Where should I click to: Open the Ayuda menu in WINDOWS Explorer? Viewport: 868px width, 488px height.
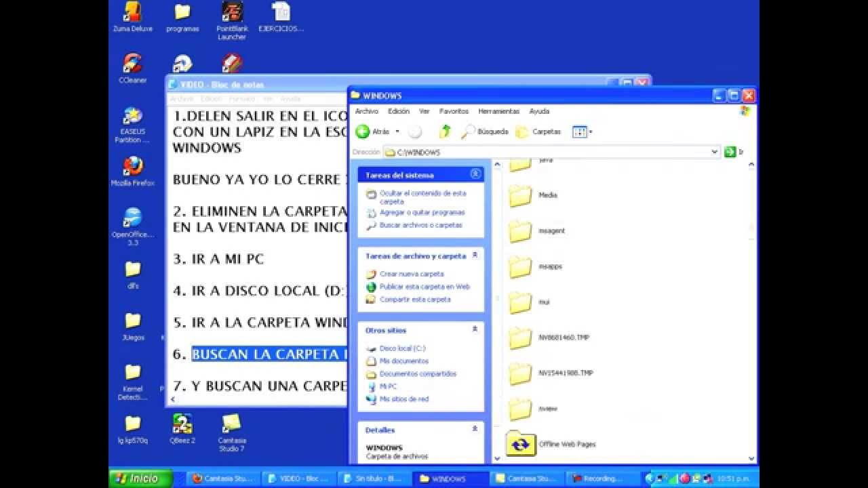(x=539, y=111)
